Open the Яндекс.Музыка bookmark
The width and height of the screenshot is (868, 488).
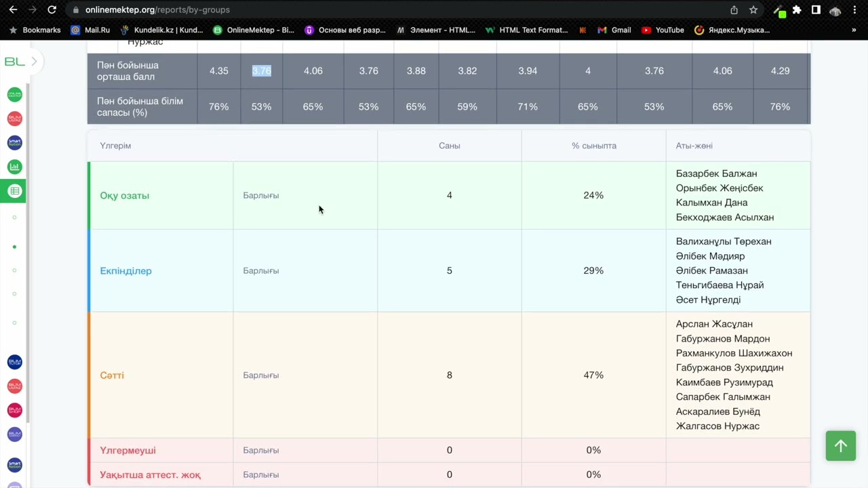click(x=732, y=30)
